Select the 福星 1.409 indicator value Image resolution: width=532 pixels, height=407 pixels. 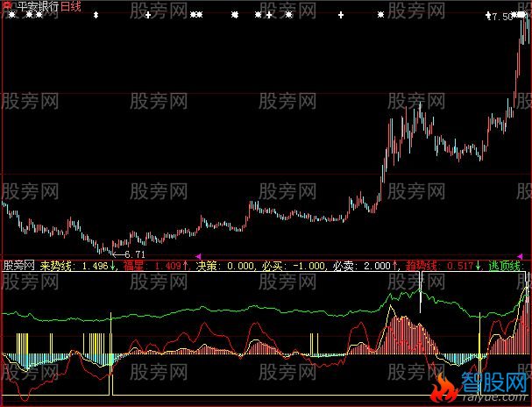point(156,266)
